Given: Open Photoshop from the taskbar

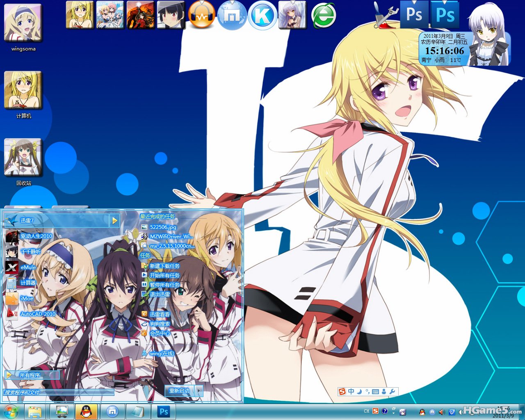Looking at the screenshot, I should pos(164,411).
